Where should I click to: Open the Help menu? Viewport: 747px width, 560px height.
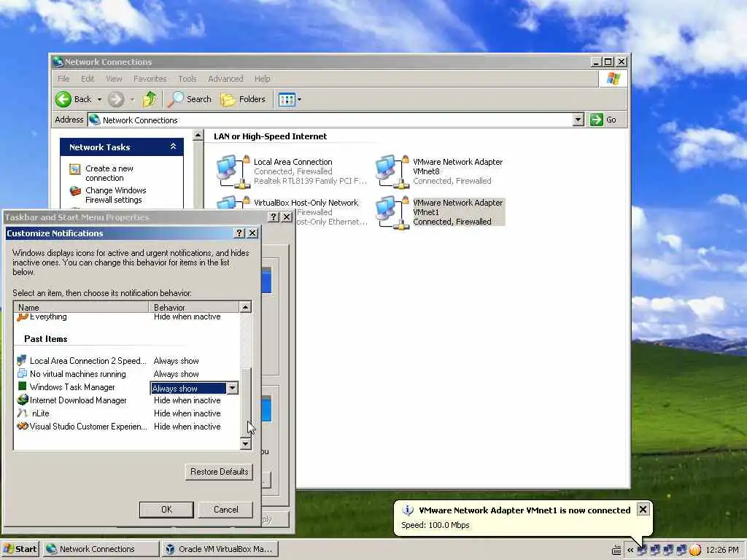[x=262, y=79]
